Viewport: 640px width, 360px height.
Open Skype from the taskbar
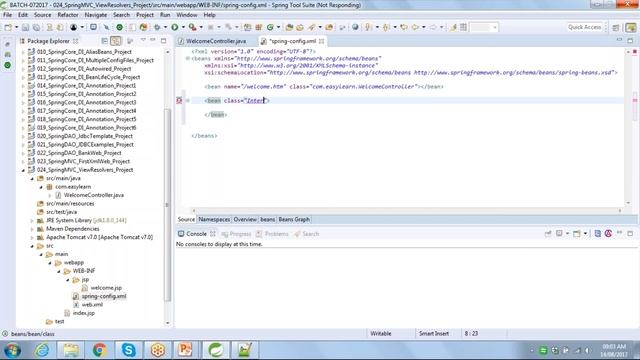pyautogui.click(x=128, y=350)
